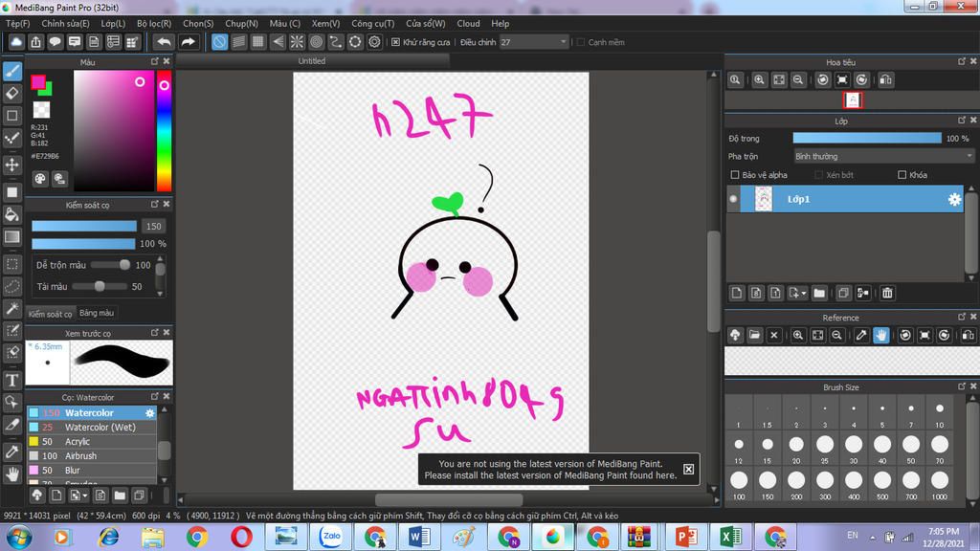
Task: Click the Undo arrow in toolbar
Action: [164, 42]
